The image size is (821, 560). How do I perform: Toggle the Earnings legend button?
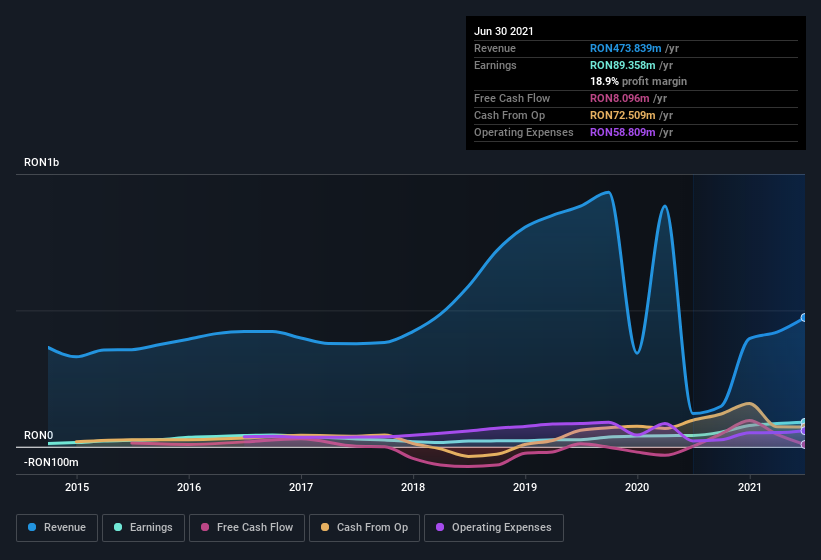point(143,528)
